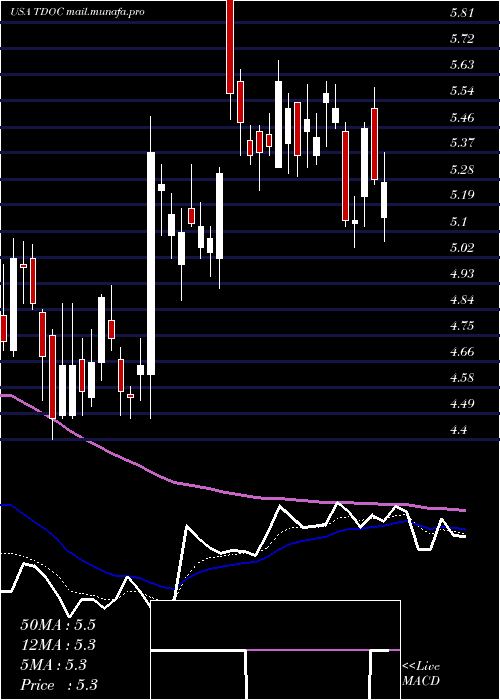Screen dimensions: 500x700
Task: Click the 5.37 price axis label
Action: point(461,143)
